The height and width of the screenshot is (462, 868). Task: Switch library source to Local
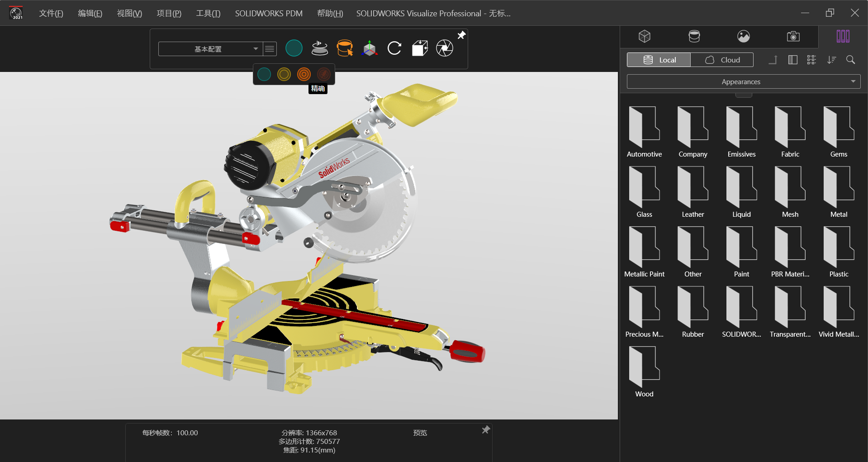point(659,60)
